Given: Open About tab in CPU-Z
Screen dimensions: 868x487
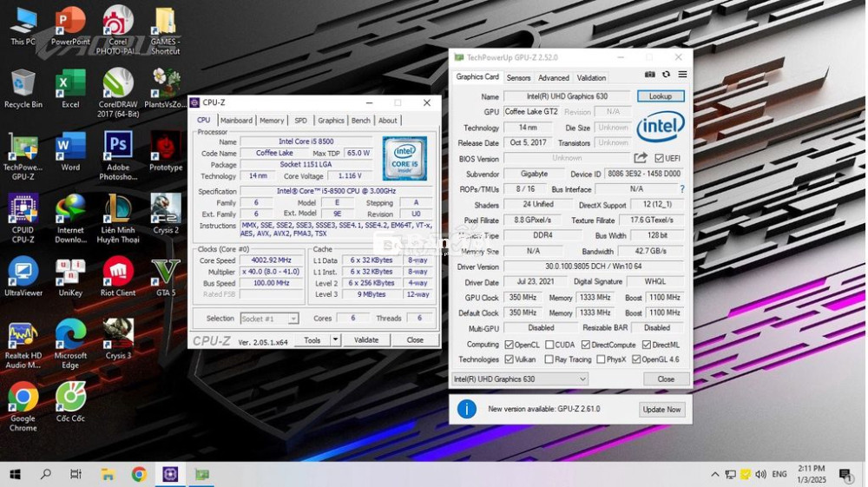Looking at the screenshot, I should (x=387, y=120).
